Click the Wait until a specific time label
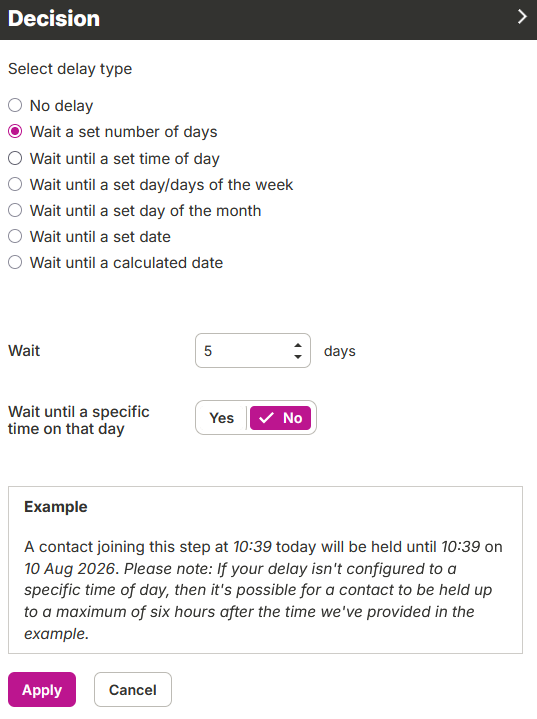 pyautogui.click(x=79, y=420)
